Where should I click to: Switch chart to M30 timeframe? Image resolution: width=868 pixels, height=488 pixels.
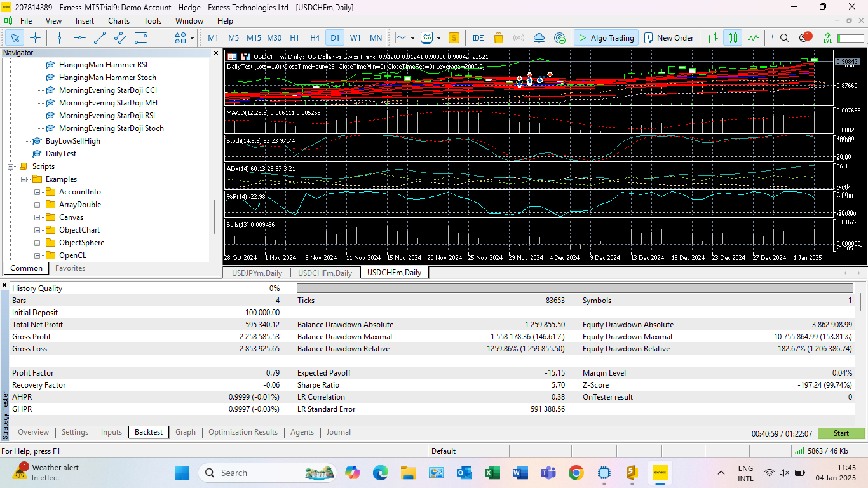[x=275, y=38]
